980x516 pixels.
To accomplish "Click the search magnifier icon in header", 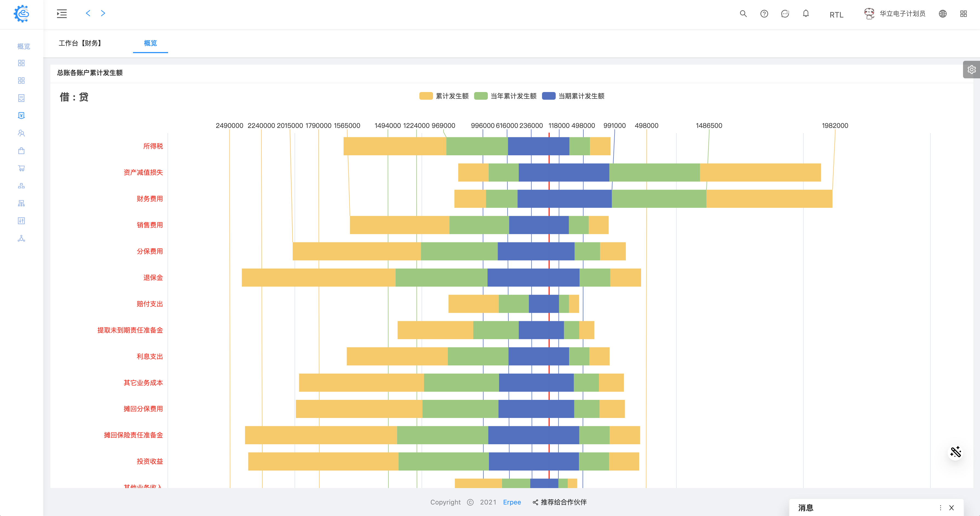I will point(743,14).
